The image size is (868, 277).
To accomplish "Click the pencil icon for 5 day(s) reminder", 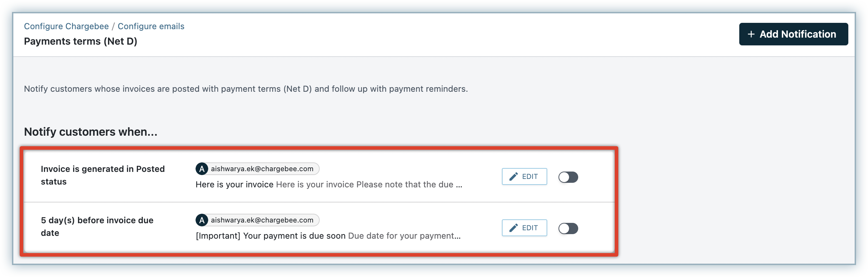I will point(513,228).
